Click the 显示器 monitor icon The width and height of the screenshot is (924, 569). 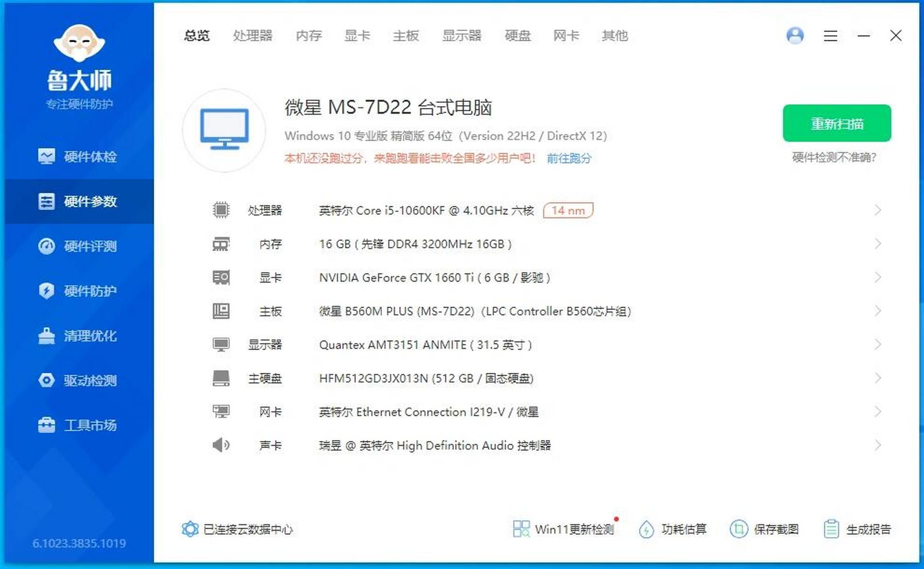click(x=221, y=345)
